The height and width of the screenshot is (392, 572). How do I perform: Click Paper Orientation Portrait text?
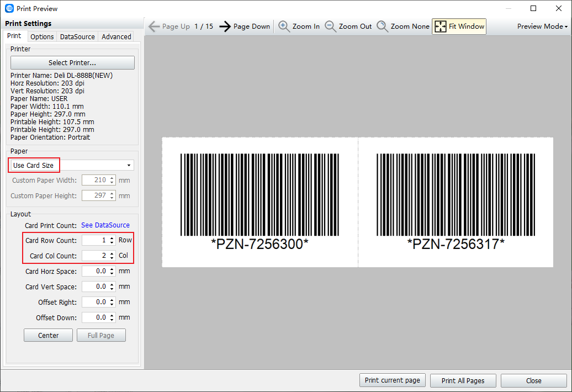pyautogui.click(x=50, y=137)
